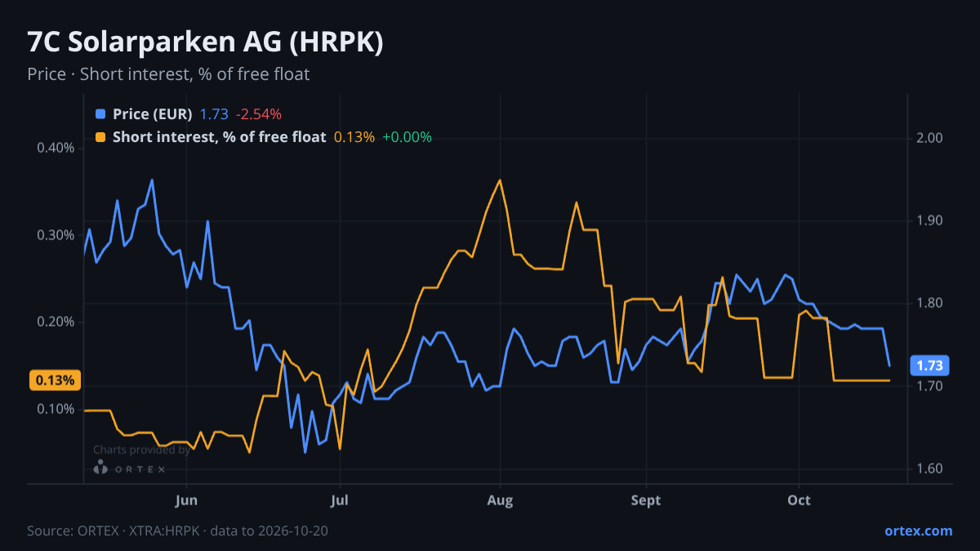Click the Jul label on the time axis

point(341,500)
